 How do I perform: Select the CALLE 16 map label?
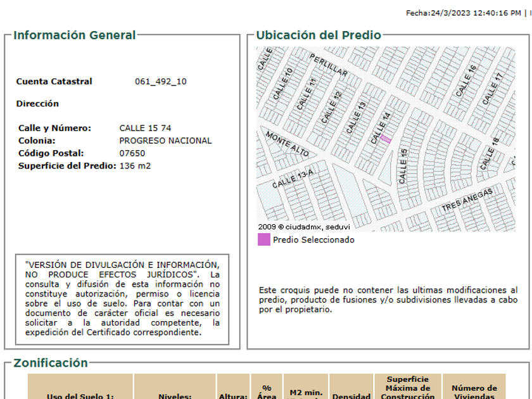point(465,80)
